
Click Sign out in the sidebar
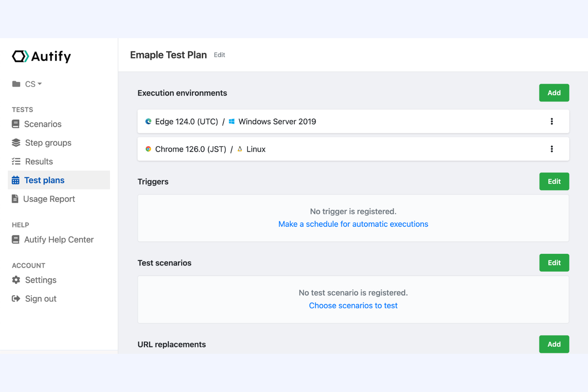pos(40,298)
